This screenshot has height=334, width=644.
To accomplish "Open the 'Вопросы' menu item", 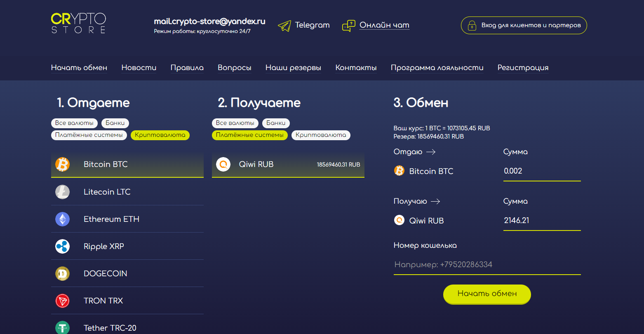I will (x=235, y=68).
